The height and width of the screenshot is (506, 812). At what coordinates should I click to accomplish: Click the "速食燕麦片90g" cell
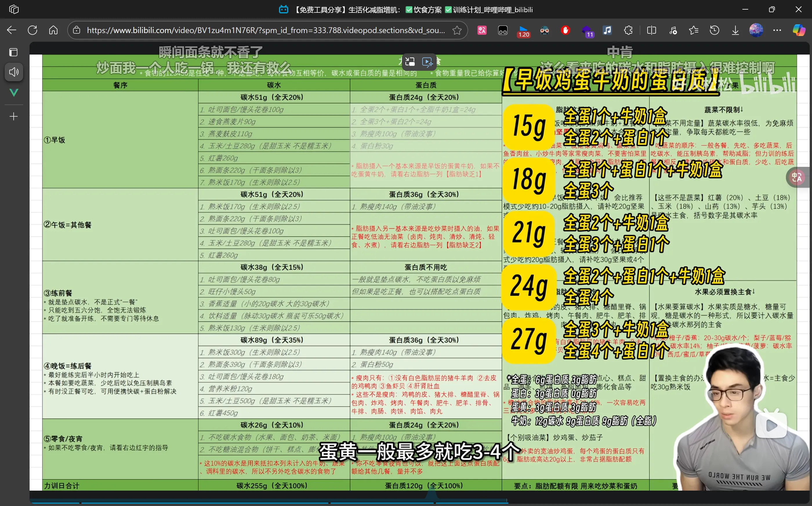point(274,122)
